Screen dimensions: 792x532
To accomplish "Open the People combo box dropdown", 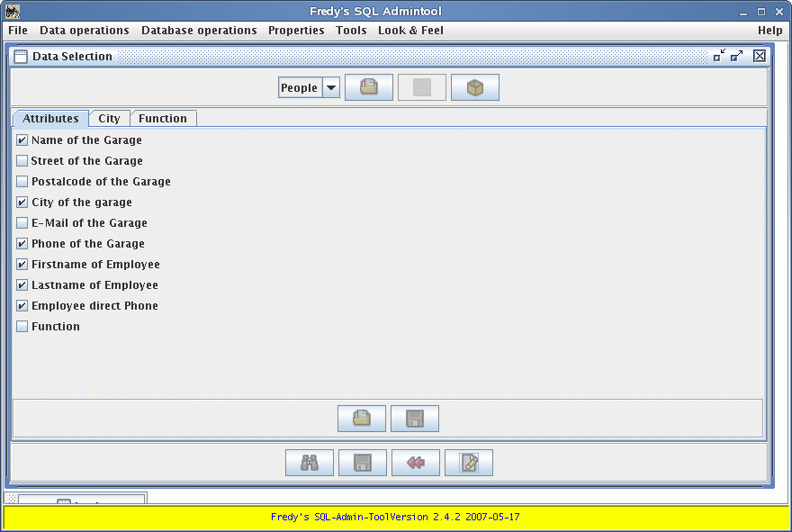I will point(330,87).
